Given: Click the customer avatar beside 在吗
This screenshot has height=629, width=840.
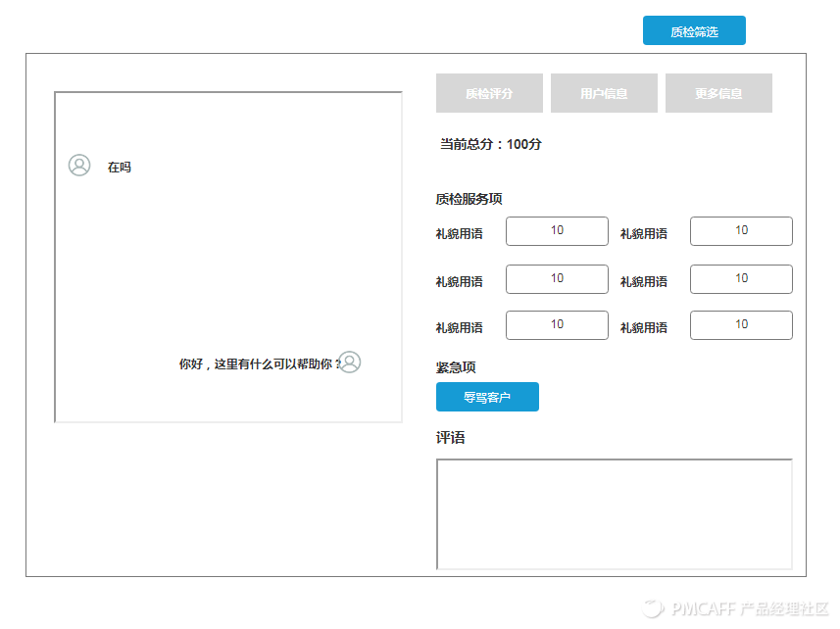Looking at the screenshot, I should (79, 166).
